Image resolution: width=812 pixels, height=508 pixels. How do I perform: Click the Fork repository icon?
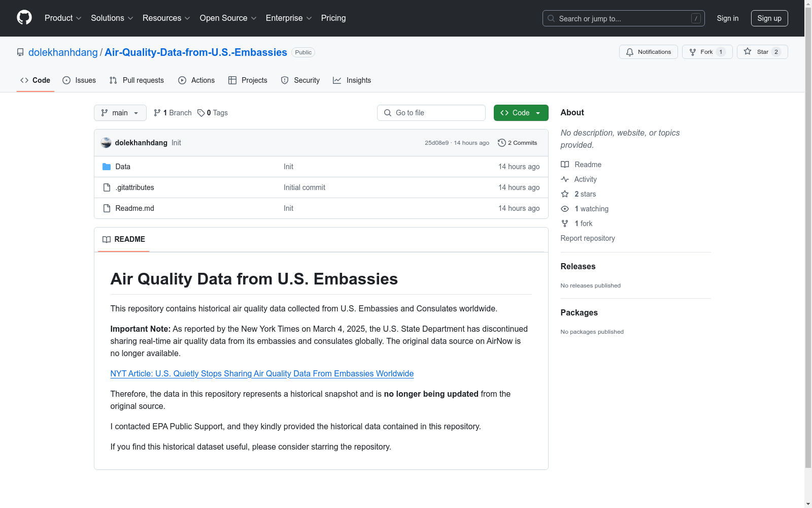point(693,52)
